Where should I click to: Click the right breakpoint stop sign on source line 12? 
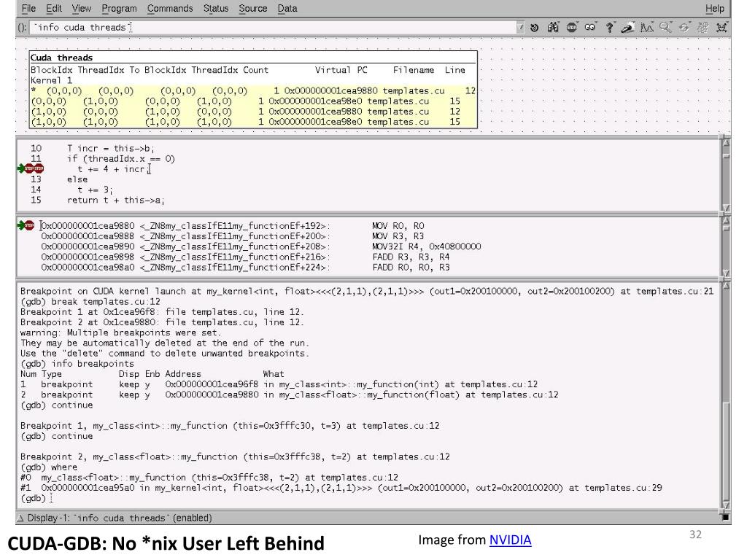point(39,168)
